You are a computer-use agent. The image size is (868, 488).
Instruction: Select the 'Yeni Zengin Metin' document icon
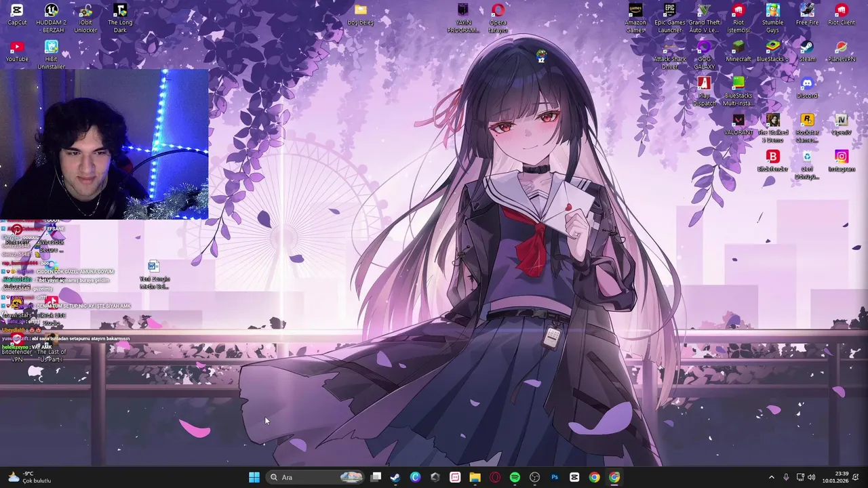click(154, 274)
